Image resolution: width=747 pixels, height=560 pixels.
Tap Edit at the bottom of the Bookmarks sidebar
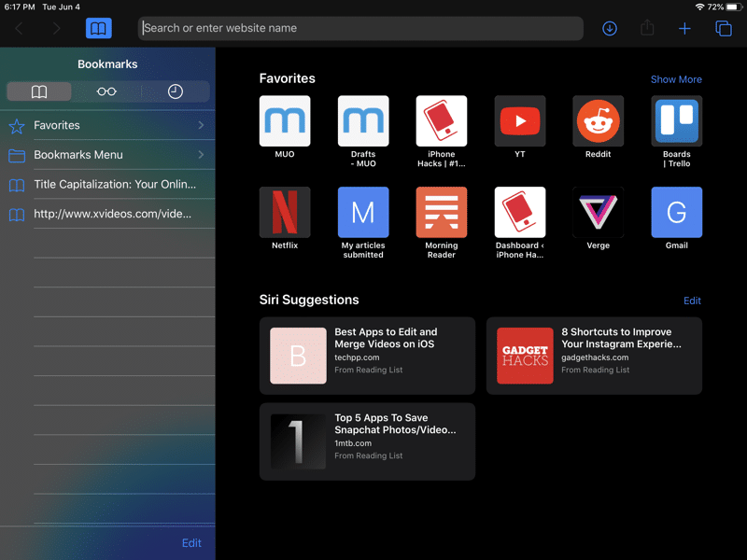(x=191, y=543)
